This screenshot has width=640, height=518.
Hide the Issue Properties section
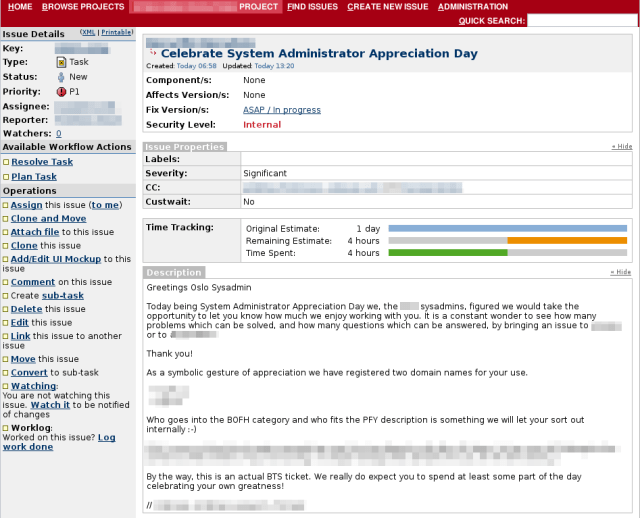(621, 147)
